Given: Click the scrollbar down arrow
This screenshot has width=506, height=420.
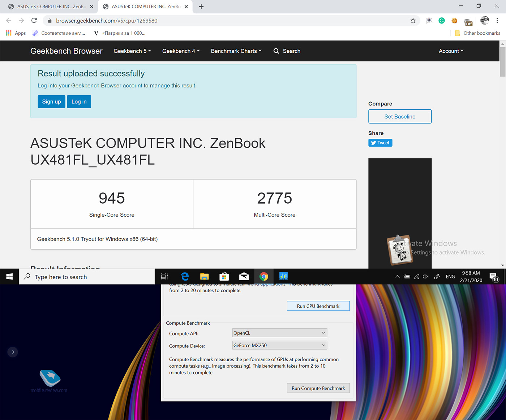Looking at the screenshot, I should point(502,265).
